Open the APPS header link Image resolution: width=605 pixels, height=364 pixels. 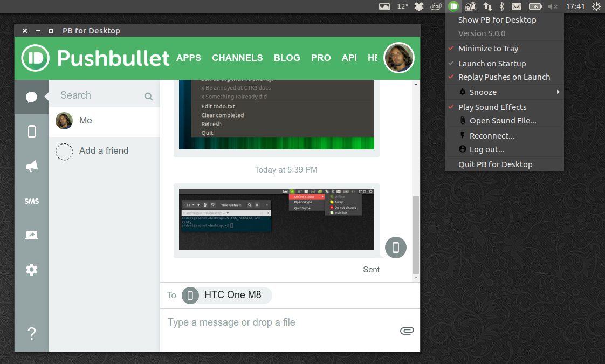(x=189, y=58)
